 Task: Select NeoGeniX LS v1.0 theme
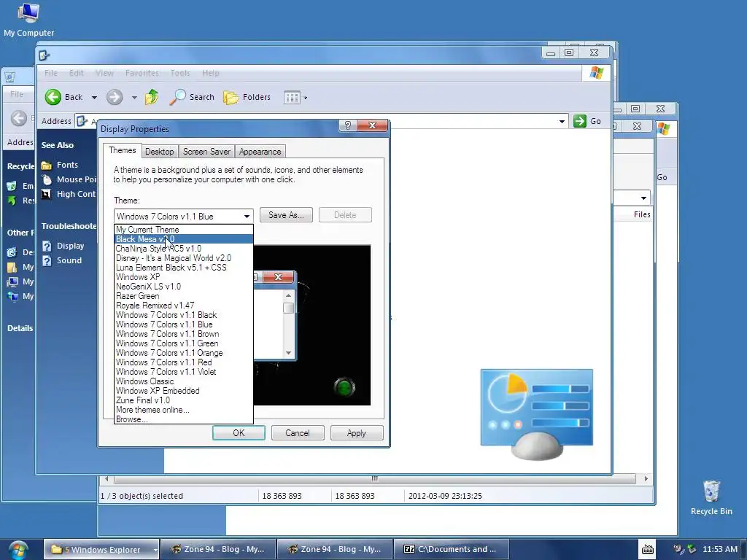pyautogui.click(x=183, y=287)
